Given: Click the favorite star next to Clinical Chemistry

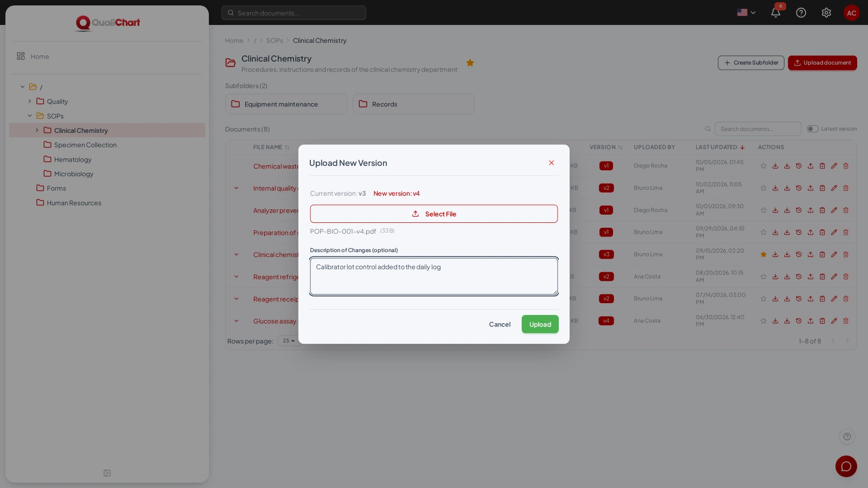Looking at the screenshot, I should (x=470, y=63).
